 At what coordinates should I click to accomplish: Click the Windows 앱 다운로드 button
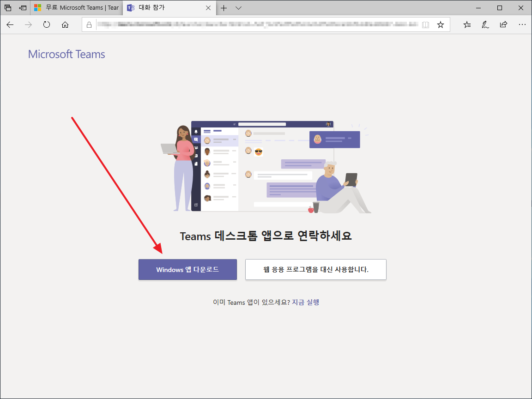187,269
